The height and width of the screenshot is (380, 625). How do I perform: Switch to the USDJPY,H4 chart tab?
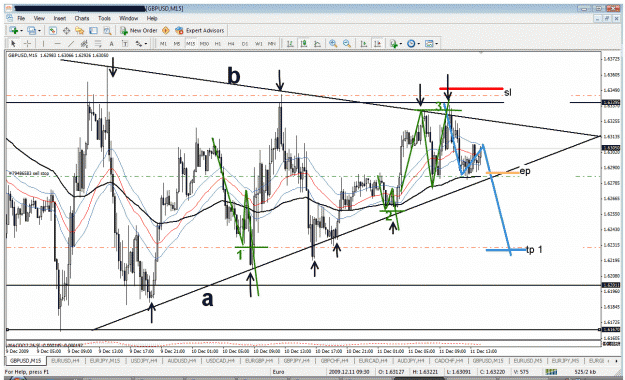click(x=144, y=360)
